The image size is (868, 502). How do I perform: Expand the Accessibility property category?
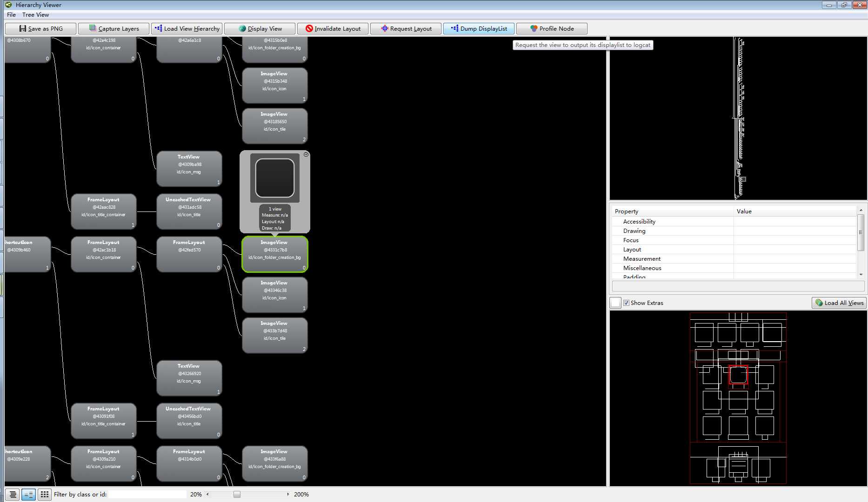(639, 222)
